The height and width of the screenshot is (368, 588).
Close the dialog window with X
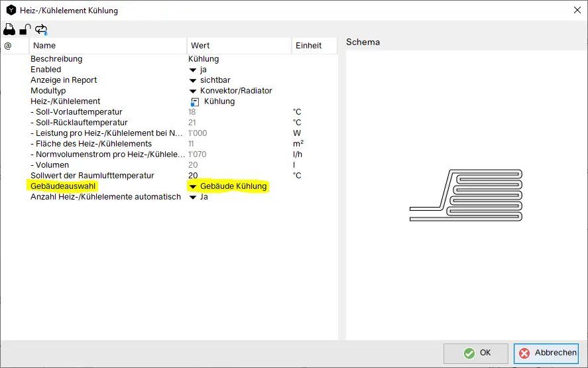tap(574, 9)
